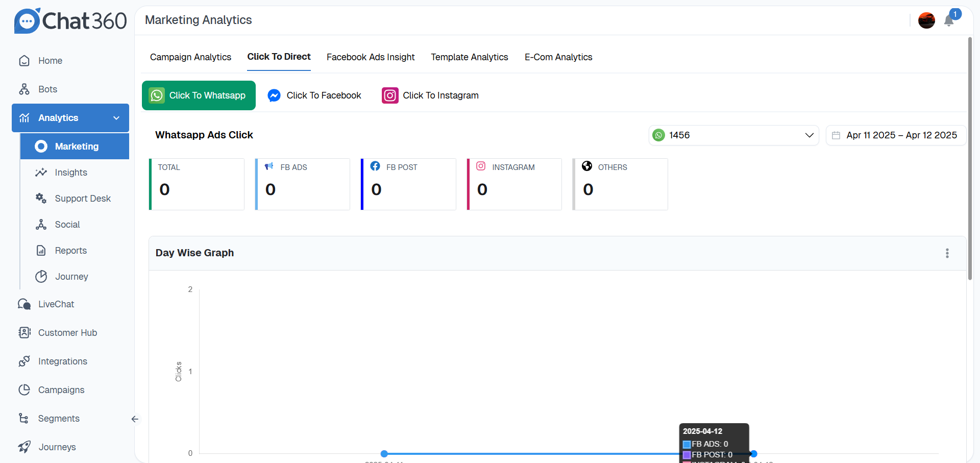The image size is (980, 463).
Task: Click the FB POST Facebook icon
Action: pyautogui.click(x=375, y=166)
